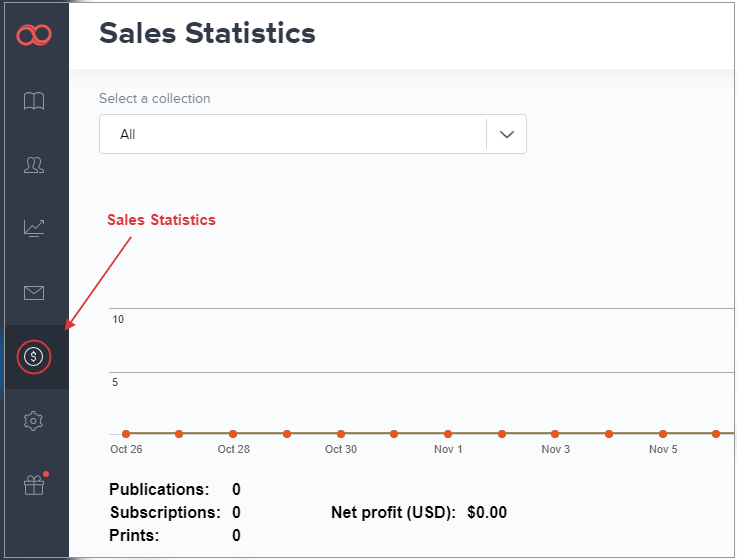Click the data point between Nov 1 and Nov 3
Screen dimensions: 737x560
tap(502, 434)
